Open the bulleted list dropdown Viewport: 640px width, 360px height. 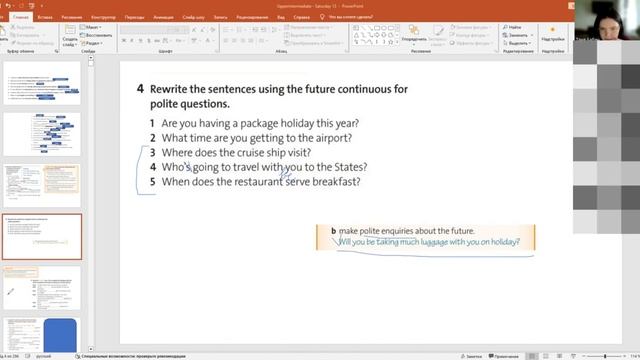point(227,30)
